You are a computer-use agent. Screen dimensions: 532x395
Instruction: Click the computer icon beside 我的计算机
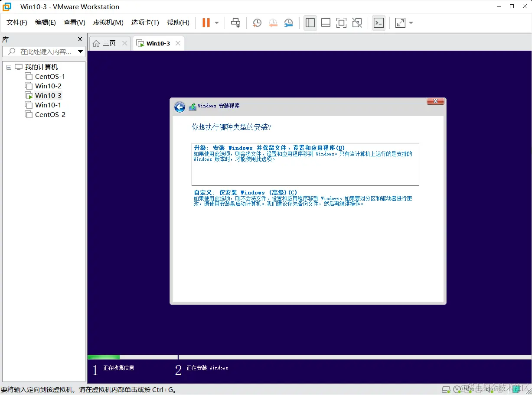pyautogui.click(x=18, y=67)
